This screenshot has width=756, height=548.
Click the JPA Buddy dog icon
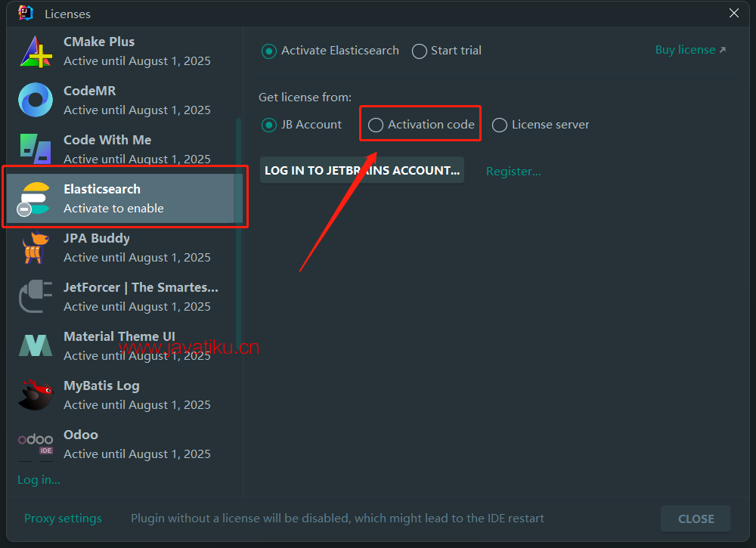[36, 248]
